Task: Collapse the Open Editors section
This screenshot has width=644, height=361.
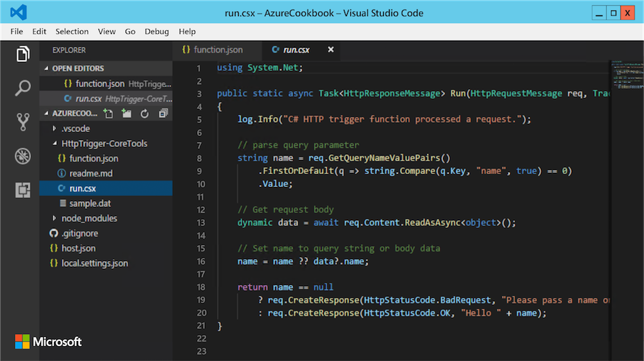Action: point(46,68)
